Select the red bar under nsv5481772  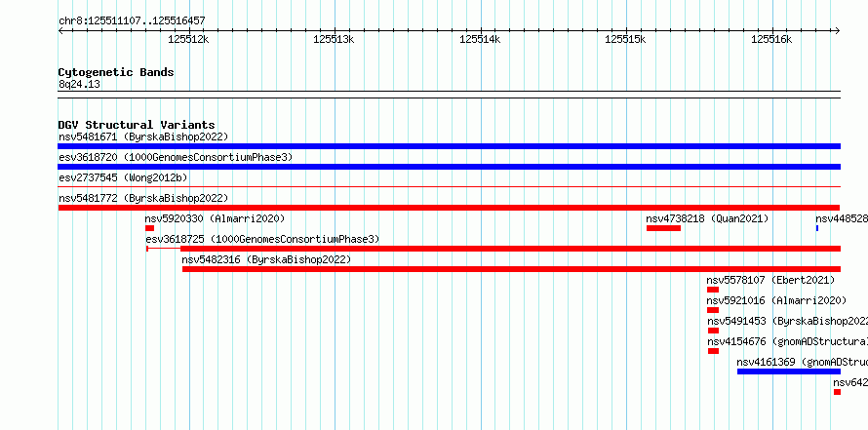click(x=449, y=208)
